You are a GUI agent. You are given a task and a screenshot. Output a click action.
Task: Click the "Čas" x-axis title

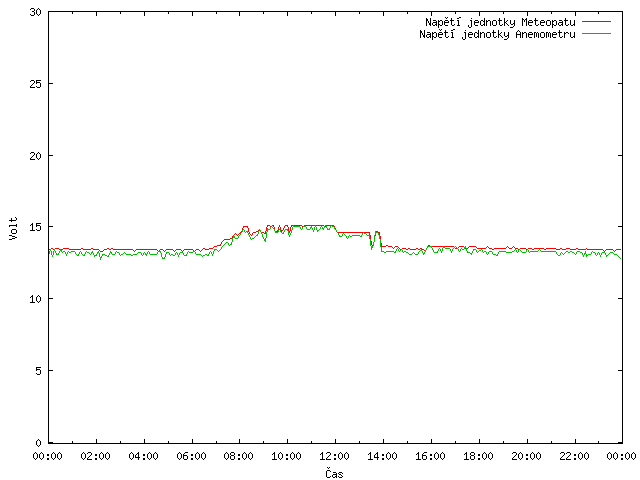(334, 473)
